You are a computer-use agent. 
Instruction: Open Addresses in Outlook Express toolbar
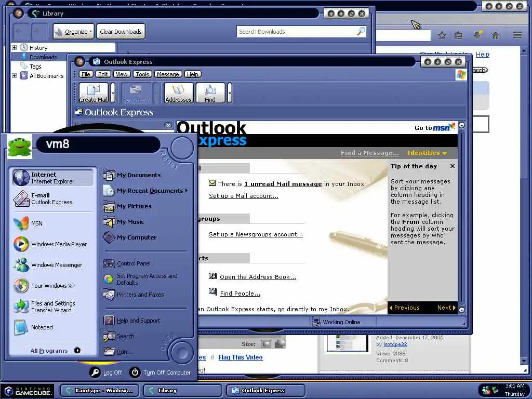(x=179, y=93)
